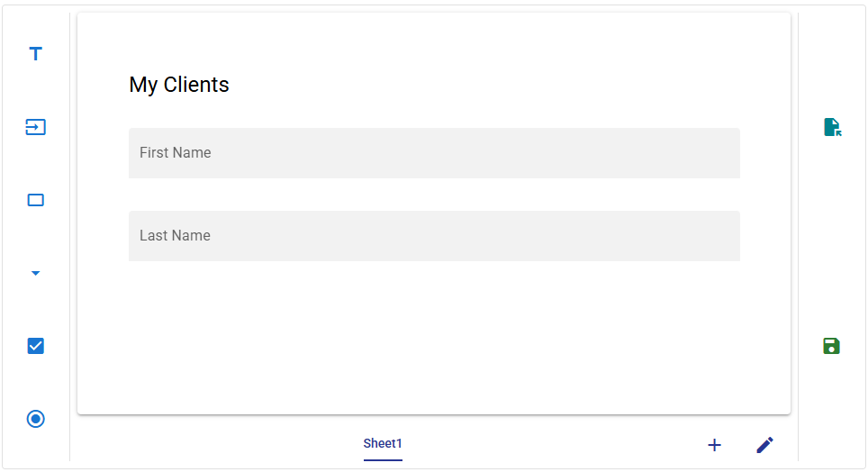Click the blue checked-box sidebar icon
868x472 pixels.
35,346
